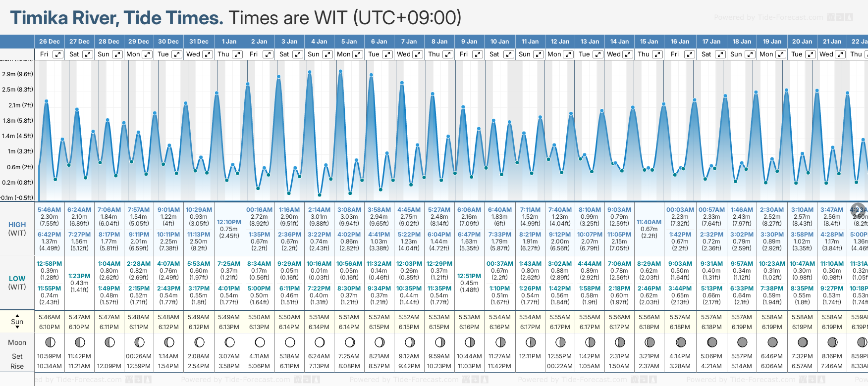Screen dimensions: 868x386
Task: Expand the Sat 10 Jan day view
Action: [x=508, y=54]
